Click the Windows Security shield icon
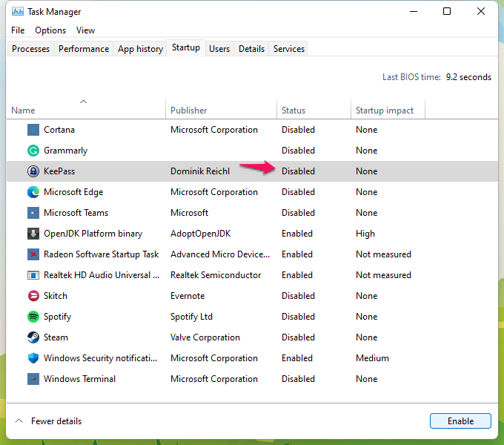 pyautogui.click(x=33, y=358)
